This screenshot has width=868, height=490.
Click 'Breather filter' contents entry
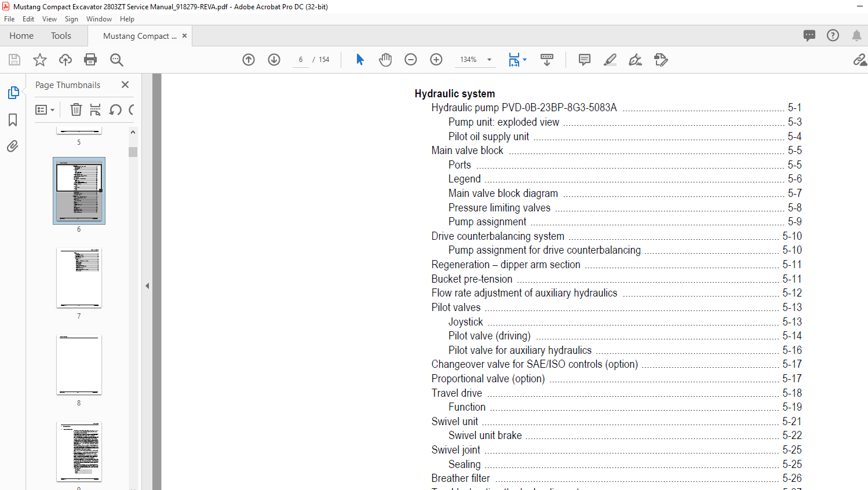tap(461, 478)
